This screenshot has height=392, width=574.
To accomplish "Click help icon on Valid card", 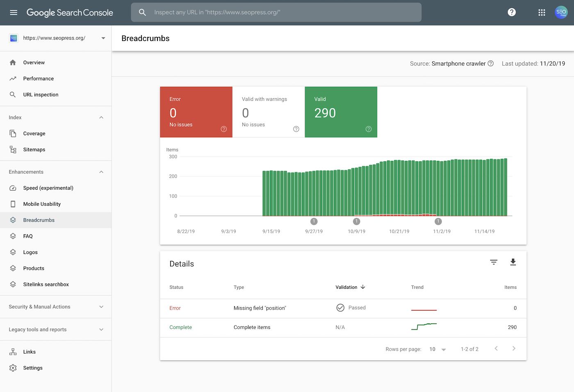I will point(369,129).
